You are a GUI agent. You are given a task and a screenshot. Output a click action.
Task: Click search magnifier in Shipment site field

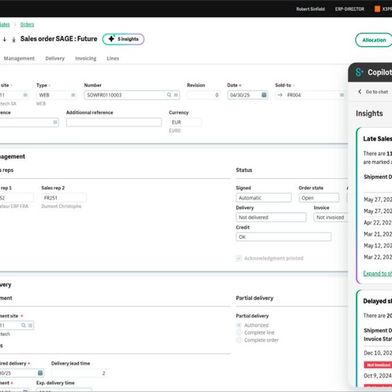(23, 325)
